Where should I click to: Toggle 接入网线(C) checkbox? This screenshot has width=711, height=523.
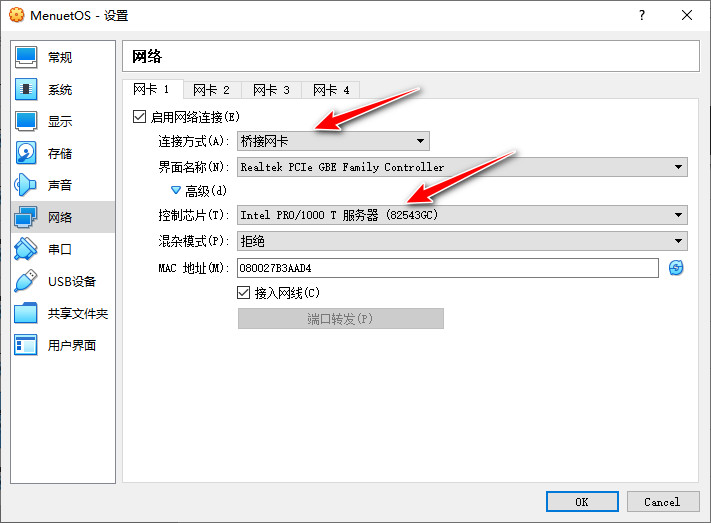pyautogui.click(x=243, y=293)
